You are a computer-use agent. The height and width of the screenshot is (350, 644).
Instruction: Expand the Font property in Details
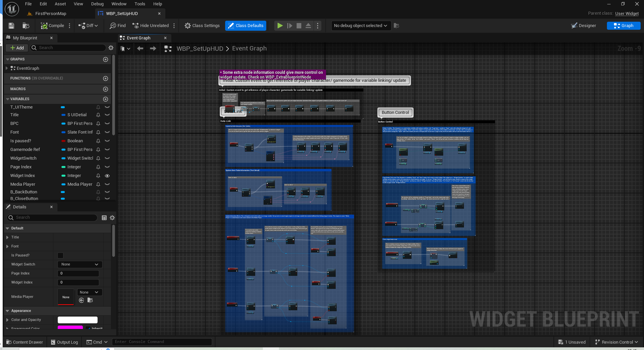tap(7, 246)
